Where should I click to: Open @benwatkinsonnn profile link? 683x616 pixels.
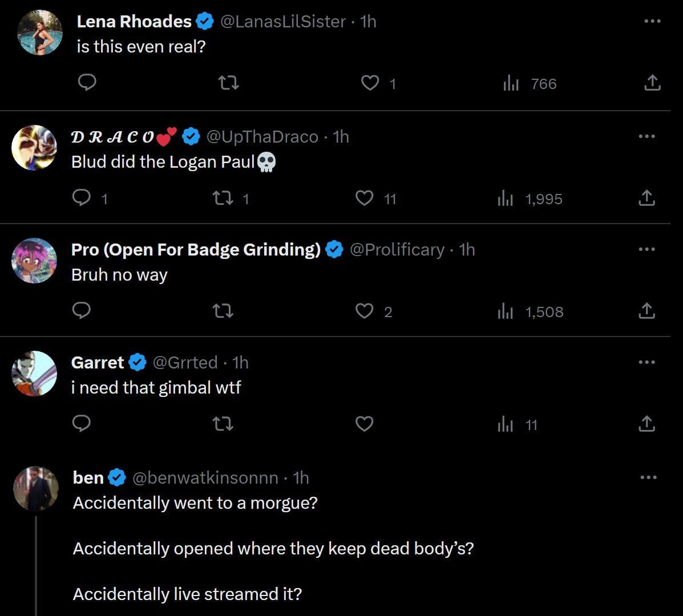205,477
